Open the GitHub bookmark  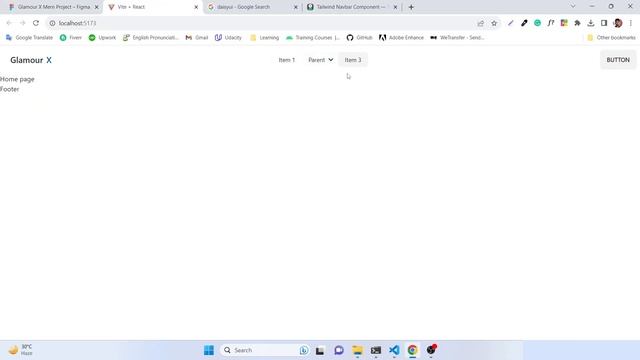click(x=360, y=38)
